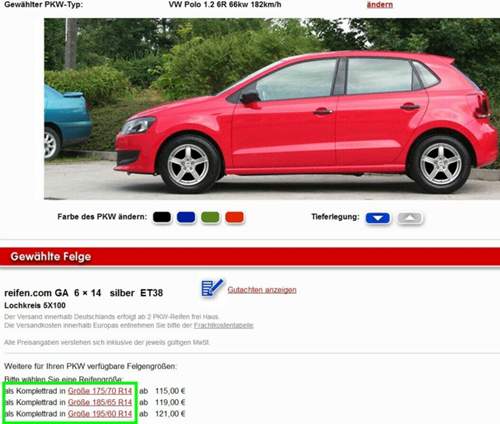The width and height of the screenshot is (500, 424).
Task: Lower the car with the blue down arrow
Action: (378, 218)
